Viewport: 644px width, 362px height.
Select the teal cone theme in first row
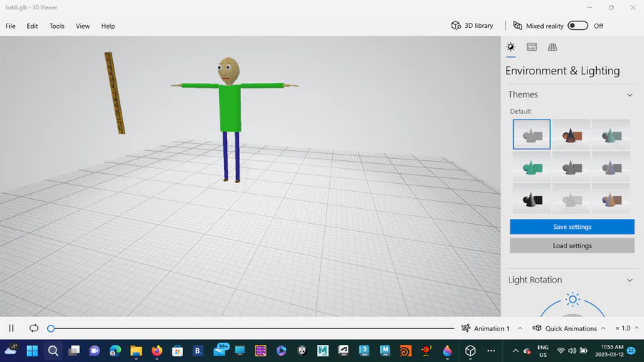611,134
